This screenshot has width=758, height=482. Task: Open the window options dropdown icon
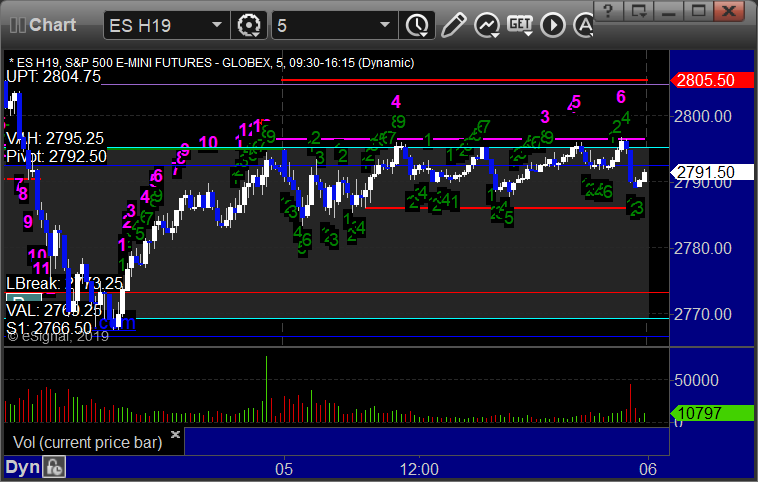click(638, 11)
